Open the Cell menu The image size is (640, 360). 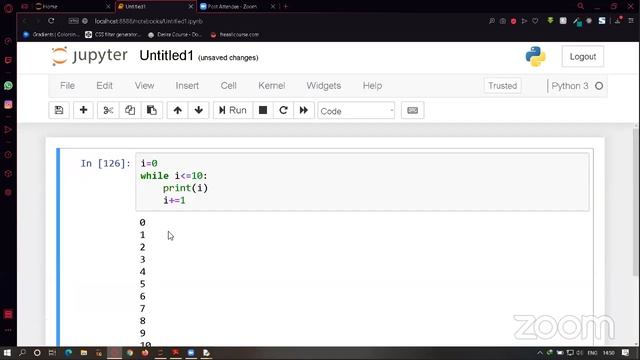pos(229,86)
